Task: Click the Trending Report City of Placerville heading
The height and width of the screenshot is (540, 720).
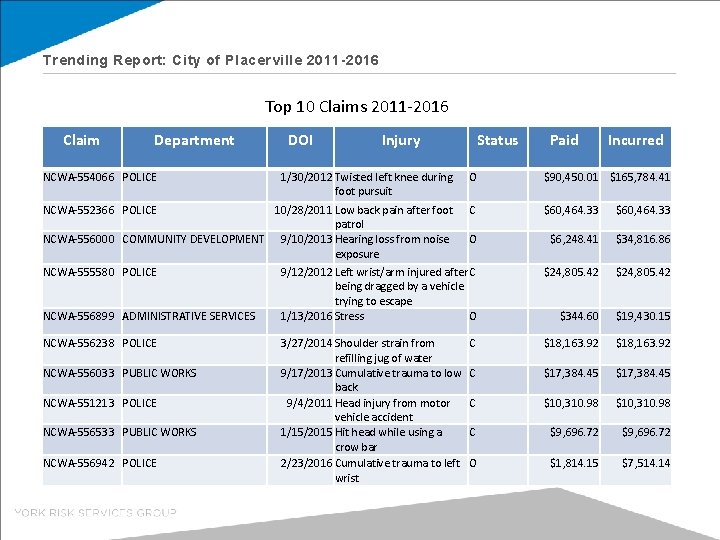Action: 211,60
